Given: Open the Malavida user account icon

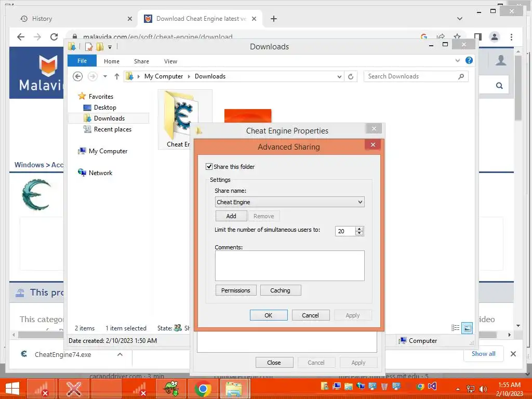Looking at the screenshot, I should [x=501, y=60].
